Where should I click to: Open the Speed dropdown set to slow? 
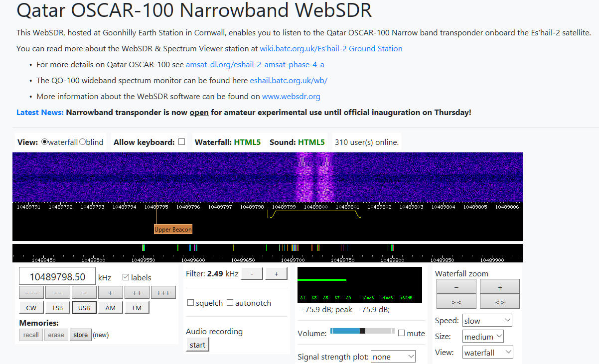(487, 320)
